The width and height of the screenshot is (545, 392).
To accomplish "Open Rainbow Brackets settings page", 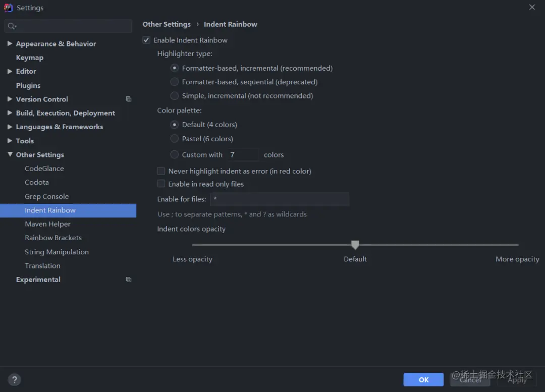I will pos(53,238).
